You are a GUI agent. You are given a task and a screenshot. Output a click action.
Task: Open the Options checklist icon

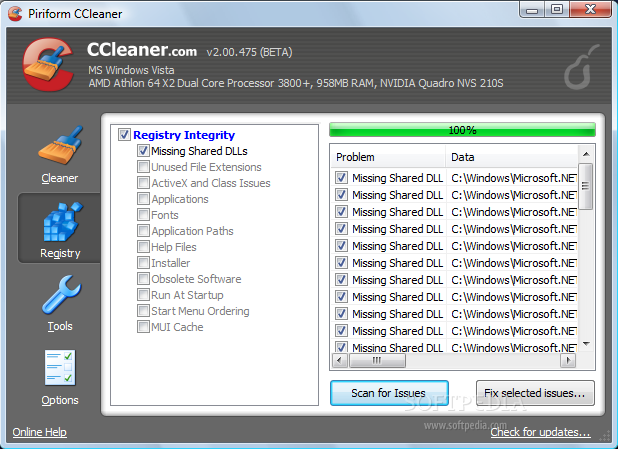pyautogui.click(x=60, y=368)
